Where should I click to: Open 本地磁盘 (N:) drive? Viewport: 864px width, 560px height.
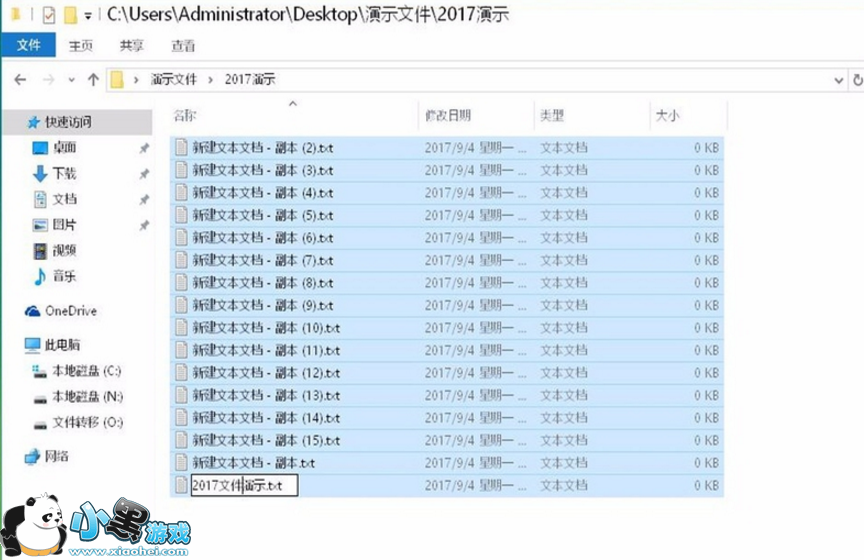coord(88,397)
